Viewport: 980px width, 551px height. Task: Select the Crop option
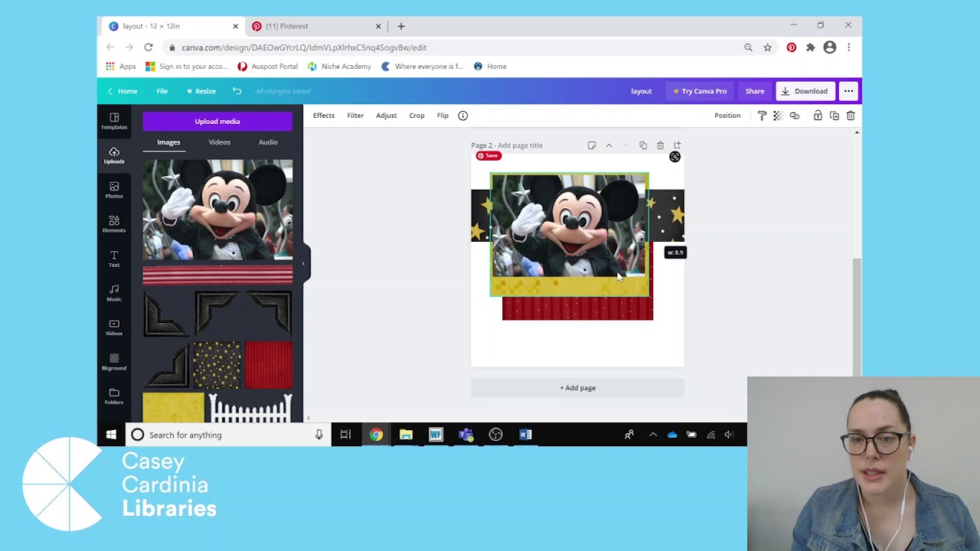click(x=416, y=116)
